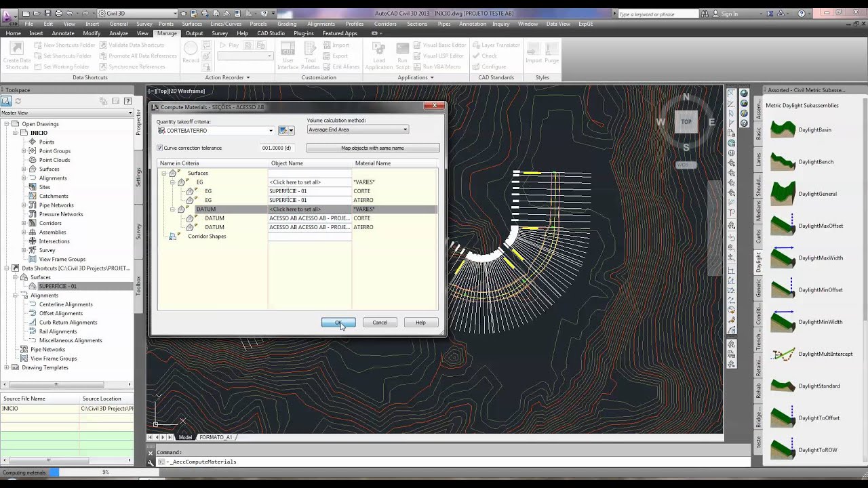Switch to the Analyze ribbon tab

pos(119,33)
